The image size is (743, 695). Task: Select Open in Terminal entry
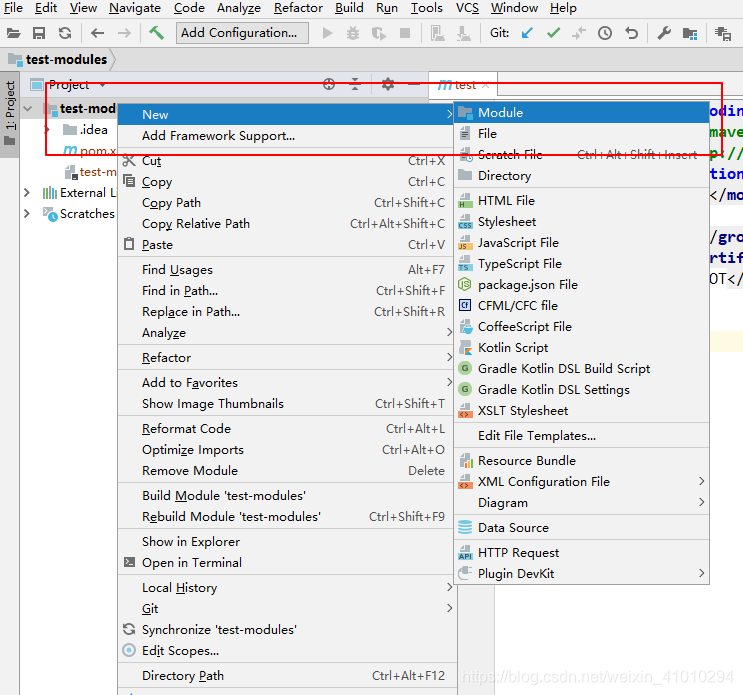(x=286, y=563)
